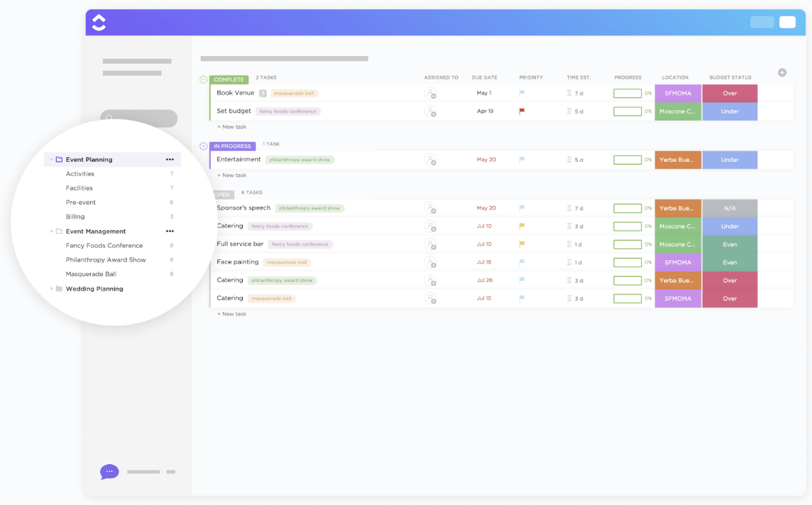Collapse Event Management folder arrow
This screenshot has height=505, width=812.
point(51,231)
